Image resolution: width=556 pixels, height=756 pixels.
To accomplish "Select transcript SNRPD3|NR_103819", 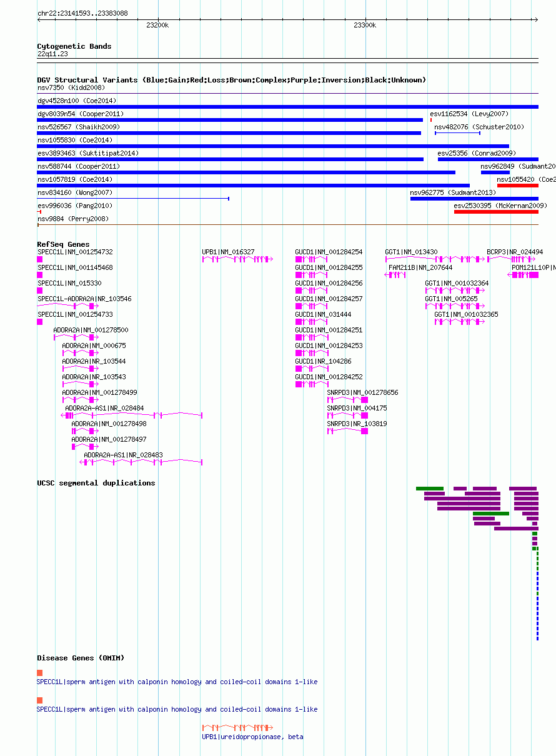I will [357, 424].
